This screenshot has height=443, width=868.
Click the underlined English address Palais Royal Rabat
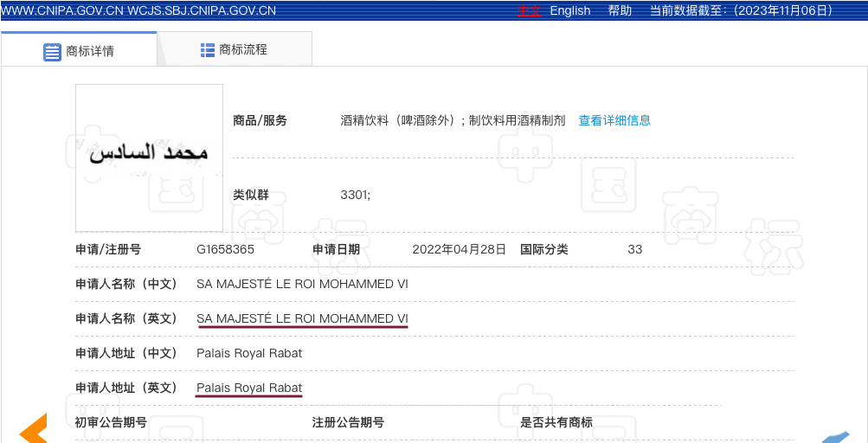point(249,388)
